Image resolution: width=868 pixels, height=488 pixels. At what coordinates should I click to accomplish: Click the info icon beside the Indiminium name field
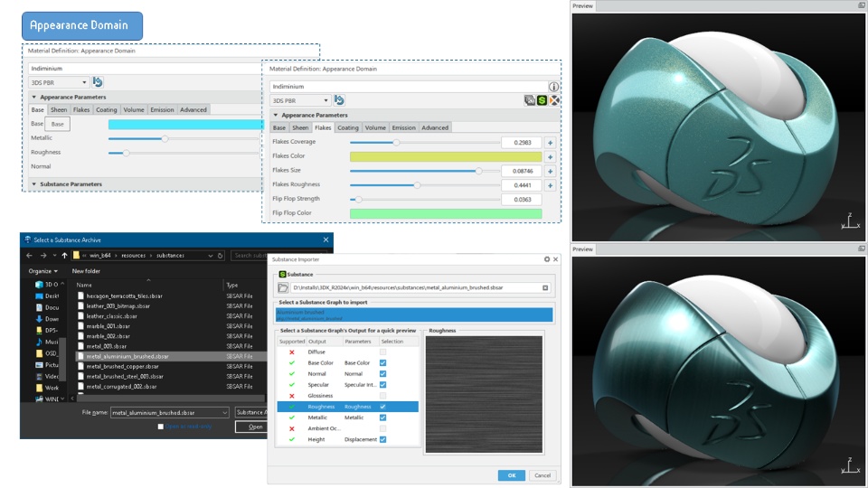click(x=553, y=87)
